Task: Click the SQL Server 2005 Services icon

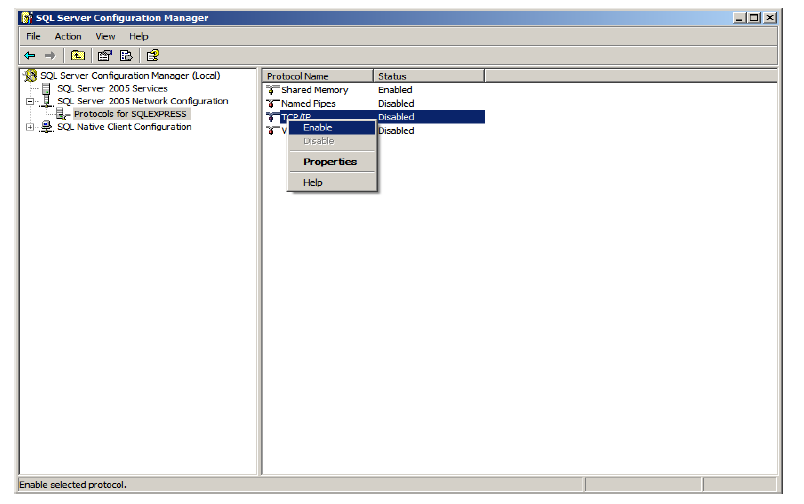Action: tap(46, 89)
